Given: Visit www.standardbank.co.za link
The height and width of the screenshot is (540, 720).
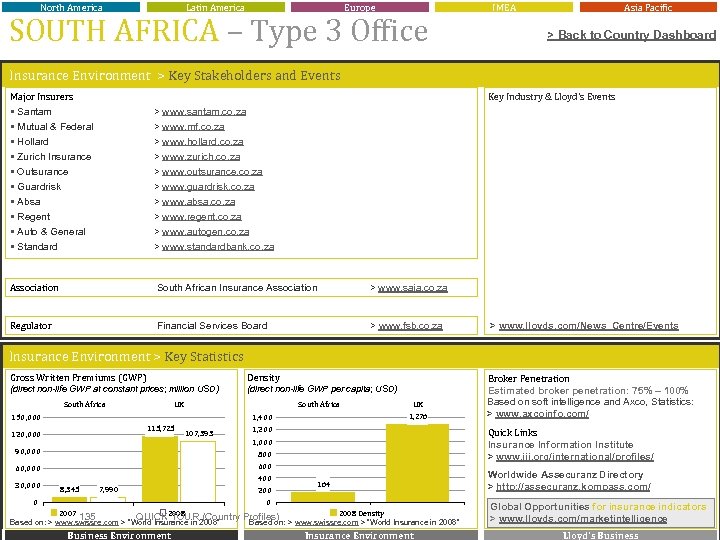Looking at the screenshot, I should (x=218, y=247).
